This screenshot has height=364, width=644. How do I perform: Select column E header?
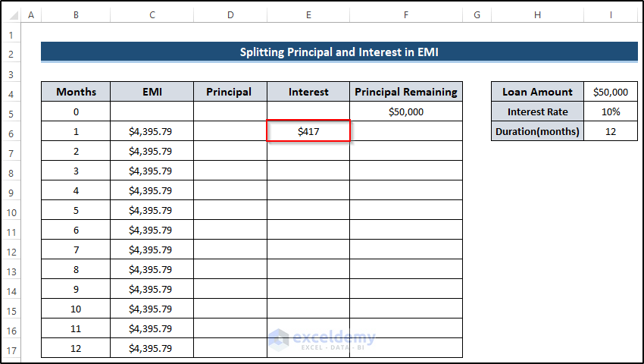click(x=308, y=14)
